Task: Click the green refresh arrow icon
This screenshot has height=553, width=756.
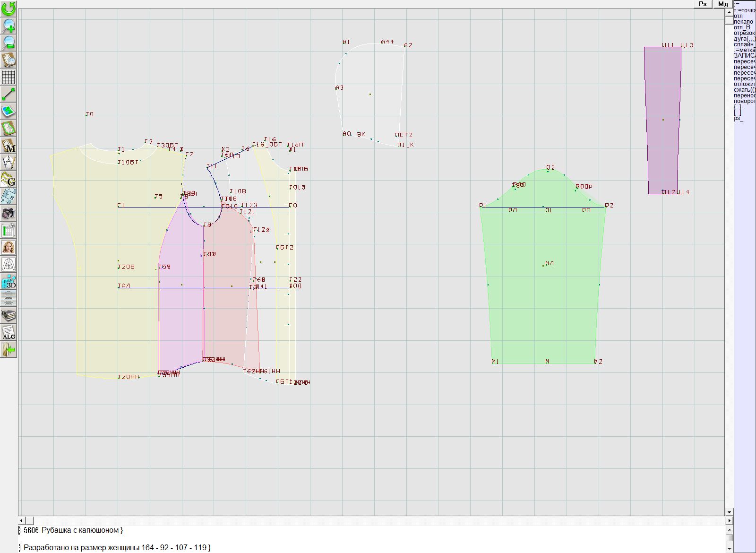Action: [9, 9]
